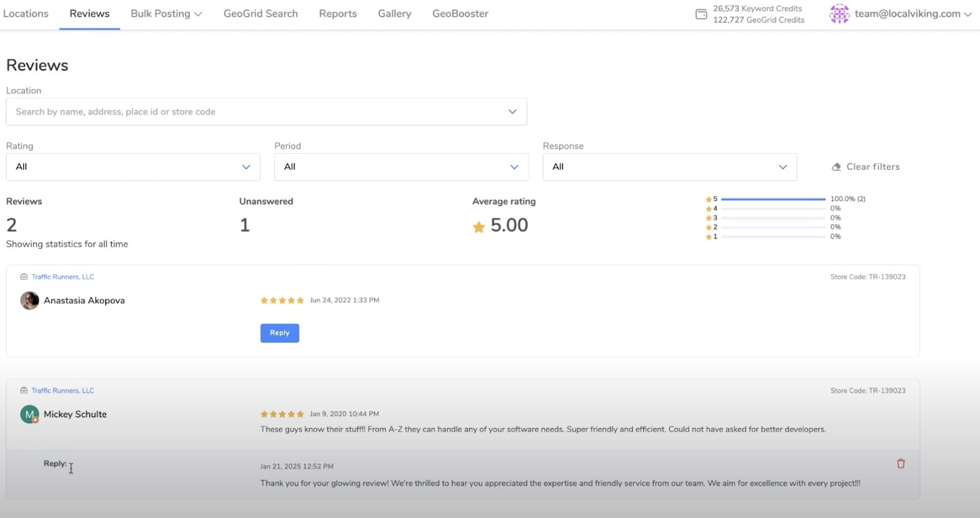Viewport: 980px width, 518px height.
Task: Expand the Bulk Posting menu
Action: [166, 13]
